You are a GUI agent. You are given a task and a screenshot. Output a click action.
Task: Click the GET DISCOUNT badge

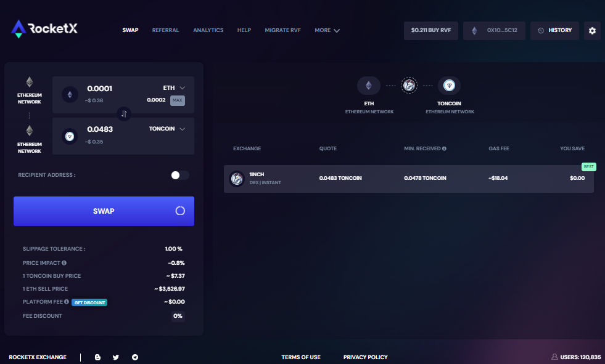89,302
